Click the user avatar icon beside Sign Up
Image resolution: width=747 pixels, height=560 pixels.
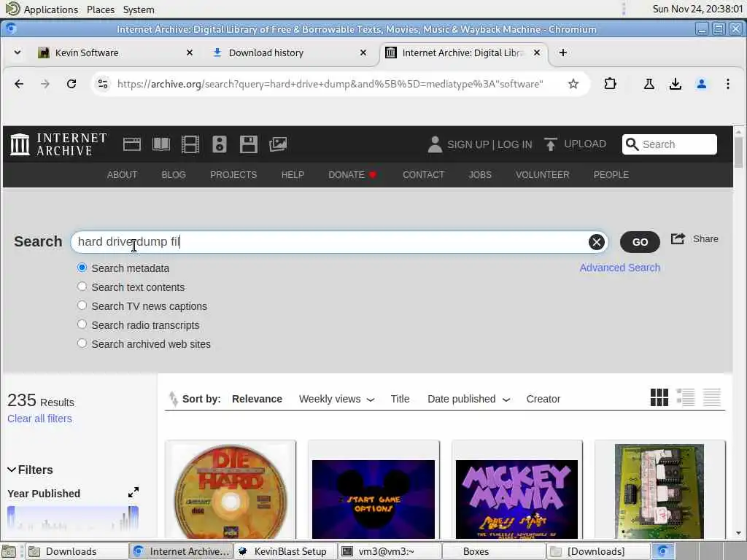(435, 144)
